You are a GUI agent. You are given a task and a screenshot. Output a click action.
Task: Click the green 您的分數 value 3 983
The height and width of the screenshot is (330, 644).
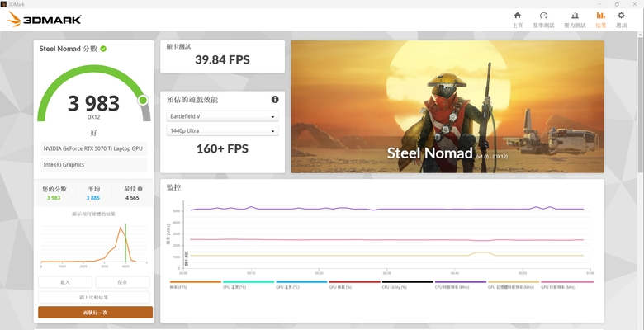[54, 198]
